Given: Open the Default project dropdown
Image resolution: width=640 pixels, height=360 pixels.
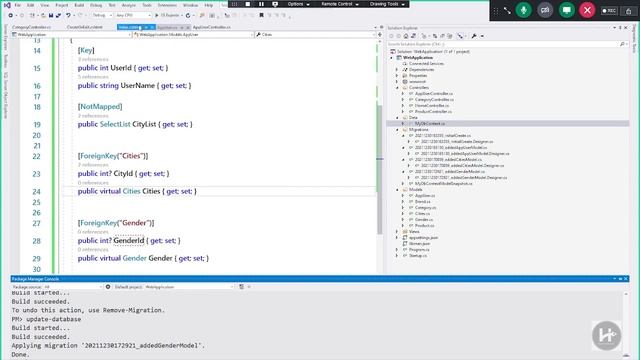Looking at the screenshot, I should (189, 287).
